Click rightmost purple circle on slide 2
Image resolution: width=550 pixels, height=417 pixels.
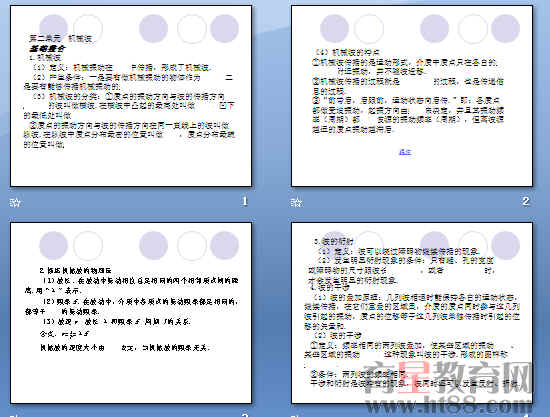(505, 28)
